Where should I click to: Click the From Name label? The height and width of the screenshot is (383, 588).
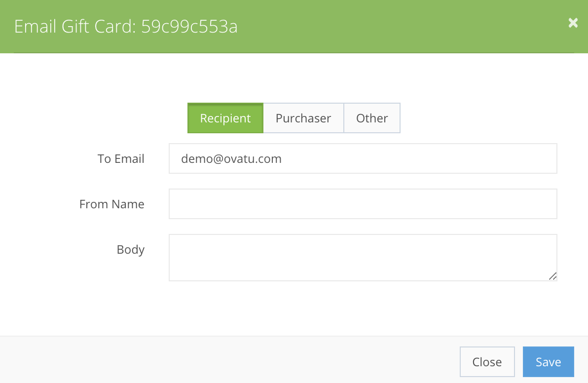(112, 204)
